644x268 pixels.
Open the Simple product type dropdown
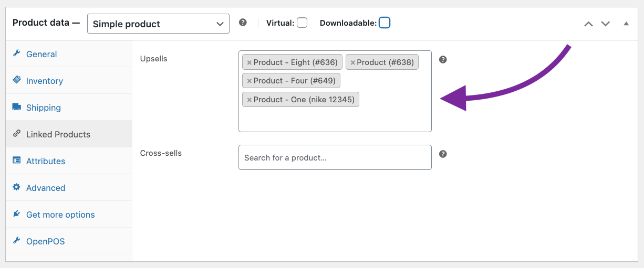coord(158,24)
